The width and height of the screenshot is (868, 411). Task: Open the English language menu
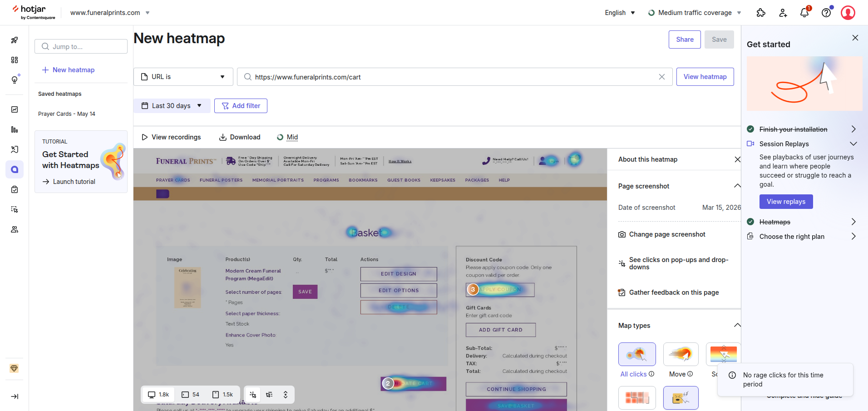pyautogui.click(x=620, y=13)
